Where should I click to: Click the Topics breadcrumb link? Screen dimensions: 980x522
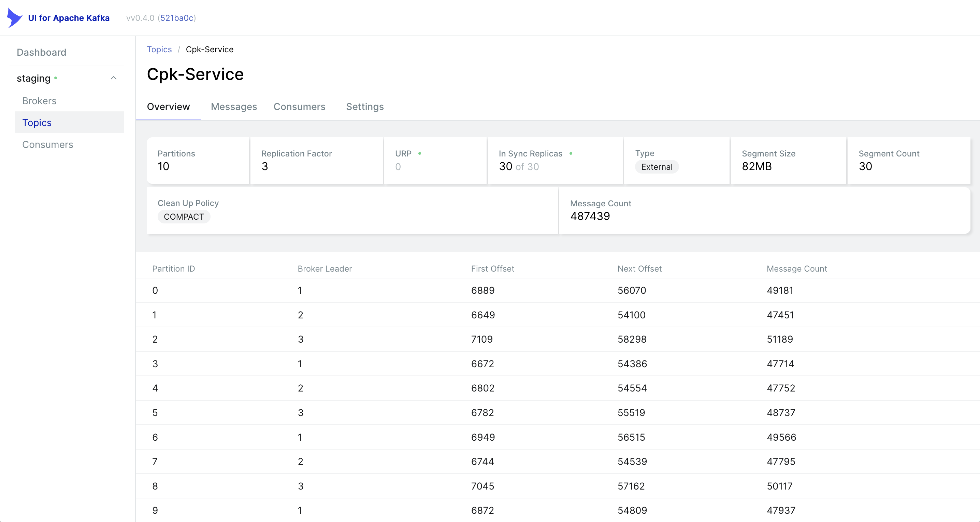point(159,50)
